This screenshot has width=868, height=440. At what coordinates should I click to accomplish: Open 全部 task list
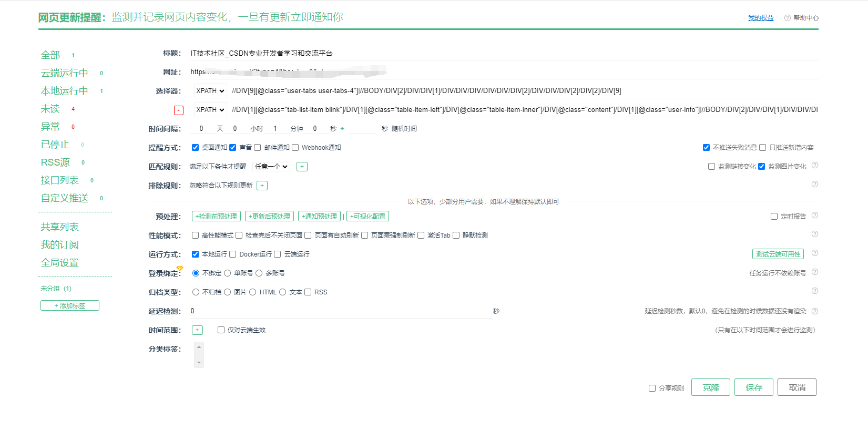point(50,55)
